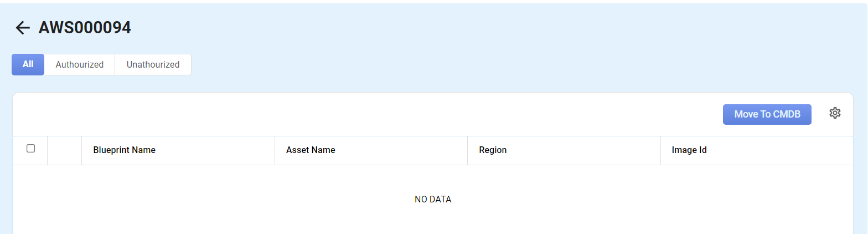
Task: Click divider between Asset Name and Region
Action: pyautogui.click(x=467, y=150)
